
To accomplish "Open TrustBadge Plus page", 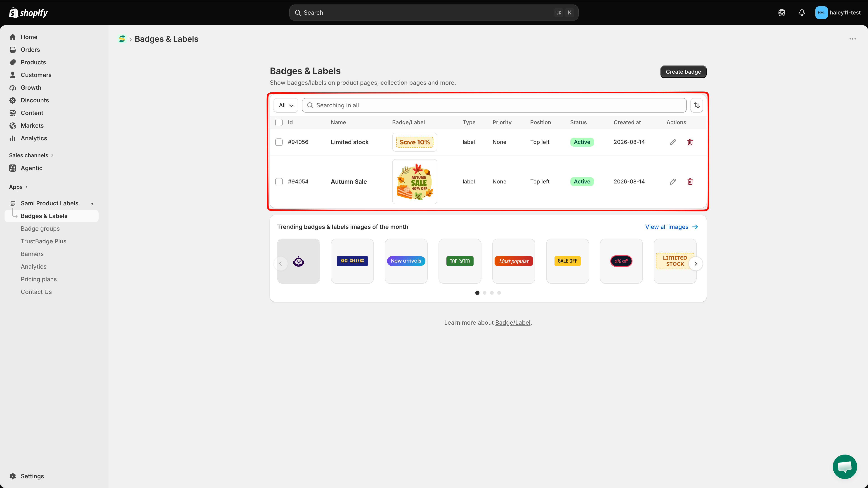I will click(x=43, y=242).
